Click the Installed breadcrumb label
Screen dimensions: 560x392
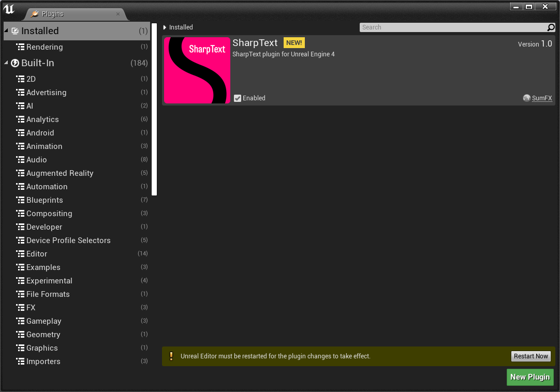coord(181,27)
